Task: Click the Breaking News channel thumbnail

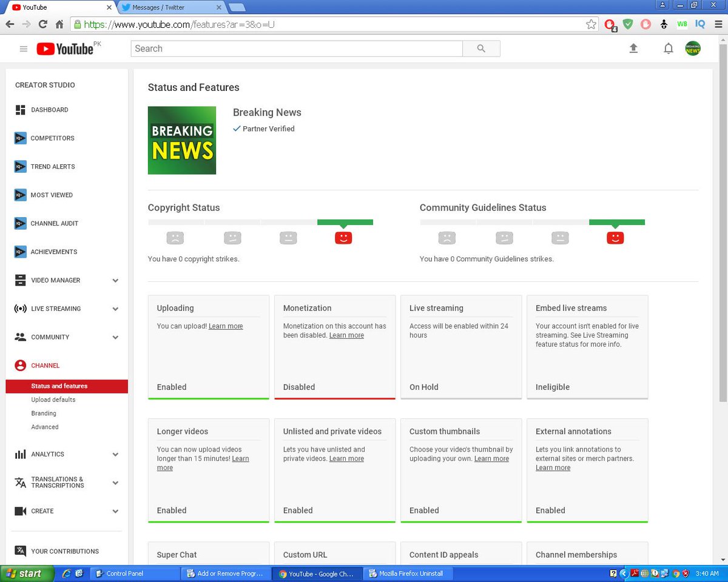Action: pyautogui.click(x=182, y=141)
